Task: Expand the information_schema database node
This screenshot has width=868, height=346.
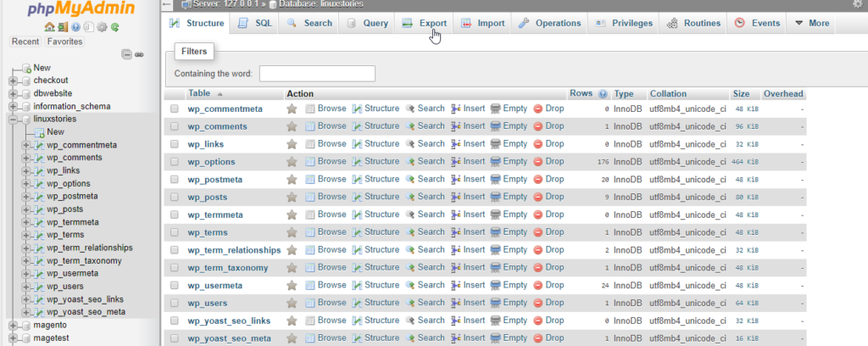Action: (13, 106)
